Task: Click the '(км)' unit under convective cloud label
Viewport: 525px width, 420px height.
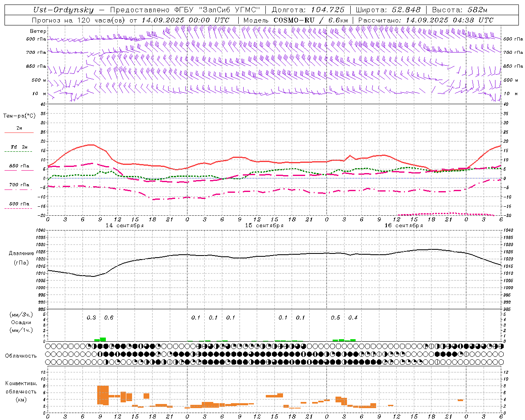Action: [x=21, y=399]
